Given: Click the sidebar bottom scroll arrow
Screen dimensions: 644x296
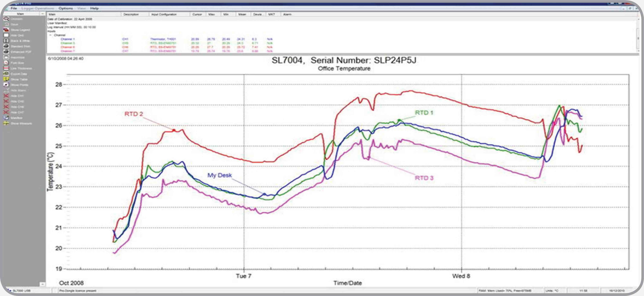Looking at the screenshot, I should (x=42, y=284).
